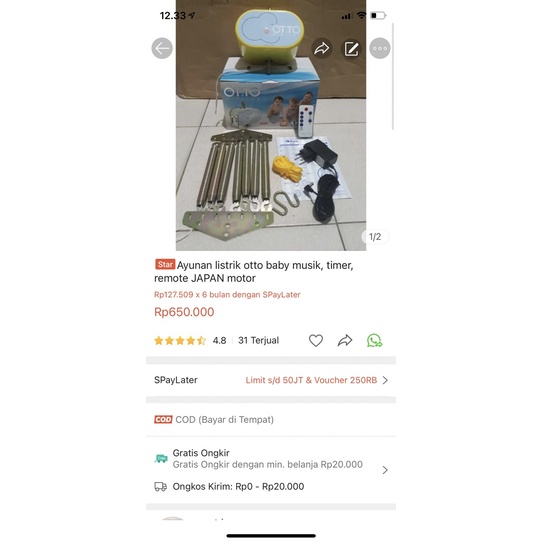Image resolution: width=543 pixels, height=543 pixels.
Task: Tap the COD badge icon
Action: pos(163,419)
